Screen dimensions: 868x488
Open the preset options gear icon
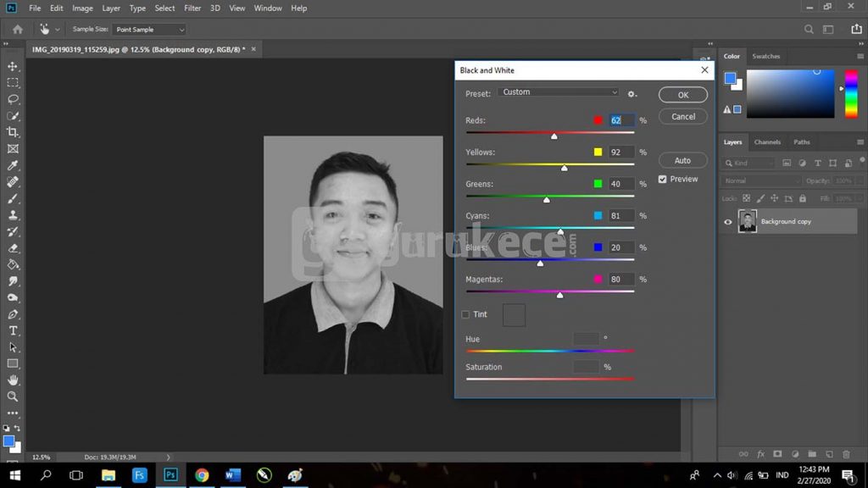[x=632, y=94]
